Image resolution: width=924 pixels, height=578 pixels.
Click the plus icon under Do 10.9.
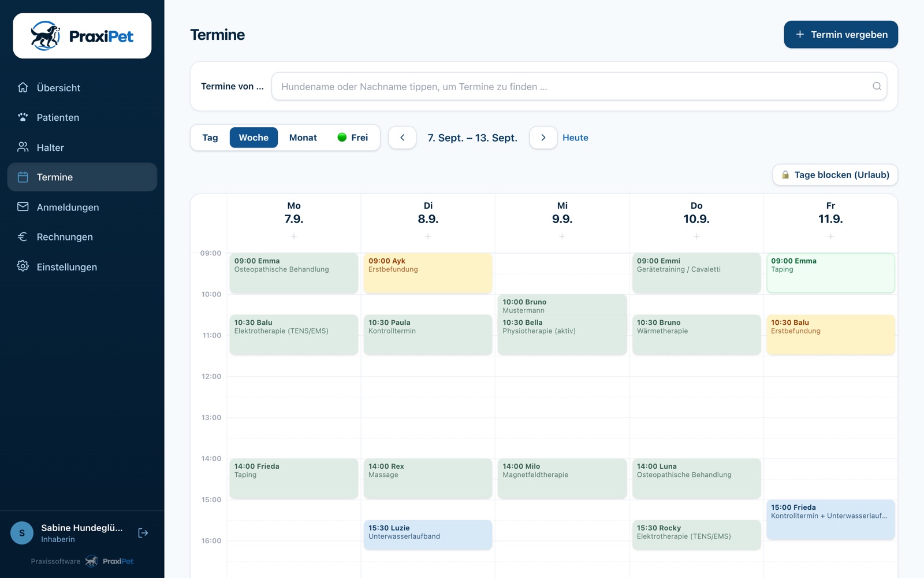pyautogui.click(x=696, y=236)
